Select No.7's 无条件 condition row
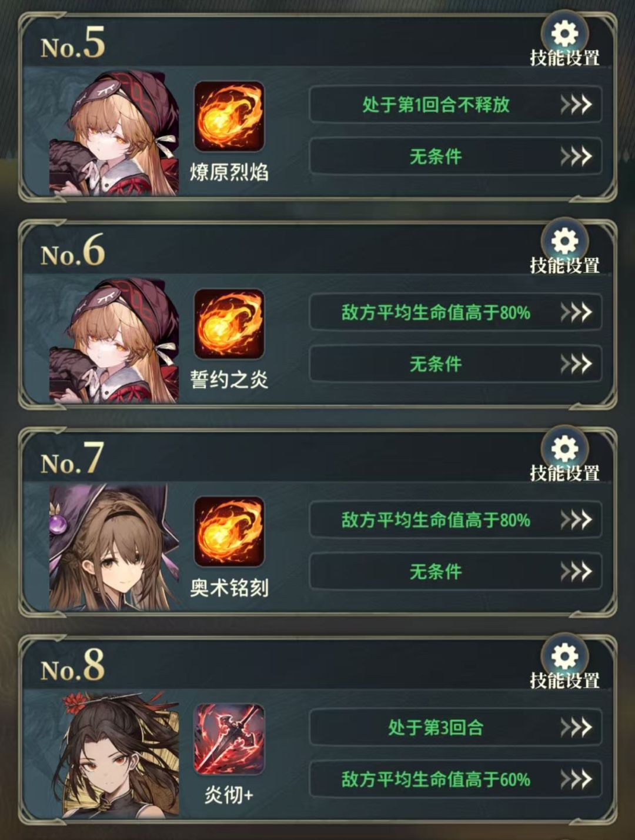635x840 pixels. pos(456,572)
